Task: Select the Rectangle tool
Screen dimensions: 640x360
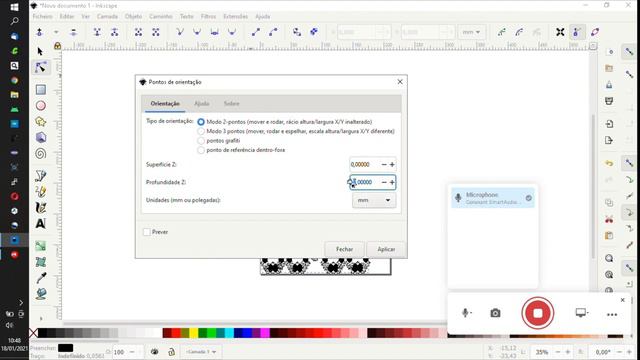Action: point(40,89)
